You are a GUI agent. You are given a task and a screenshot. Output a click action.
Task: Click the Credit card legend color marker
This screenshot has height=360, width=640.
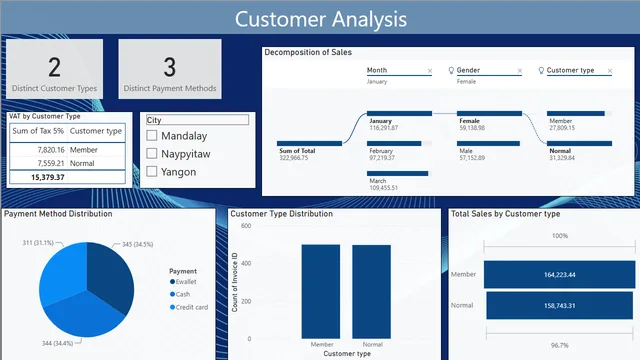[172, 307]
